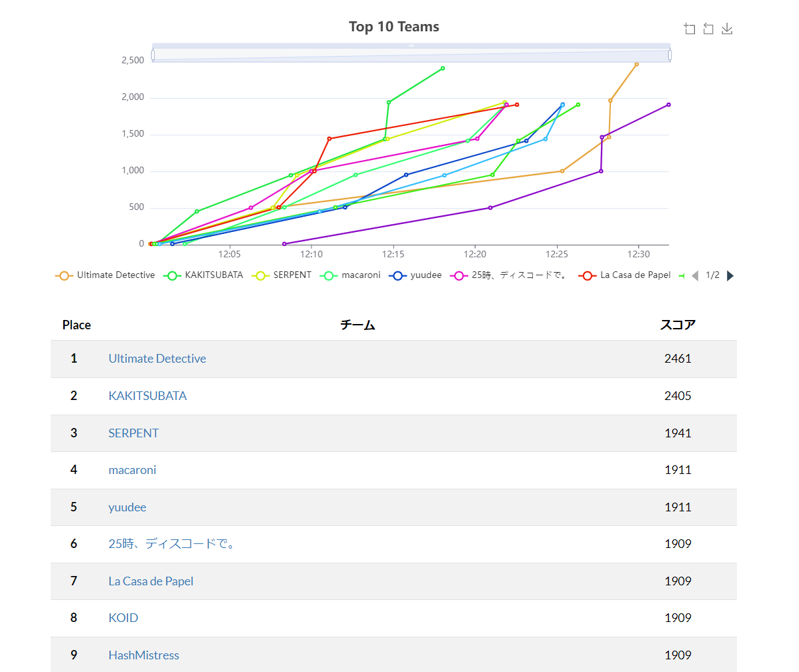Go to next legend page arrow
This screenshot has width=799, height=672.
point(730,275)
